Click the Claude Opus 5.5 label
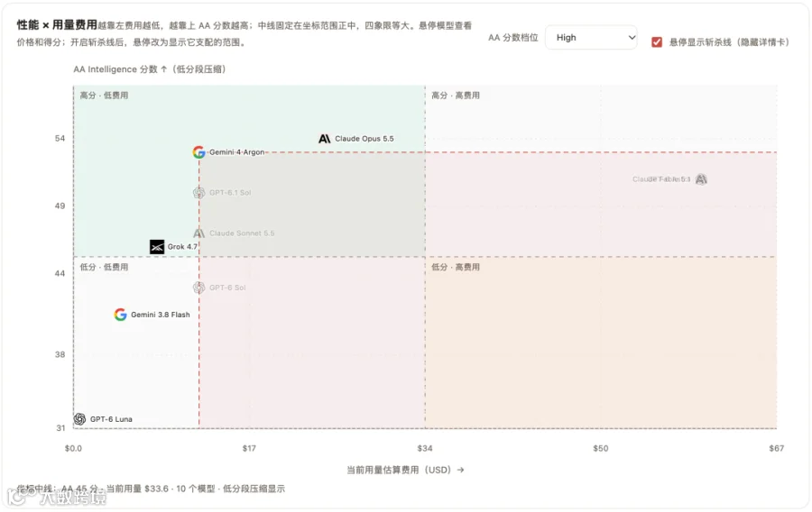 tap(364, 139)
